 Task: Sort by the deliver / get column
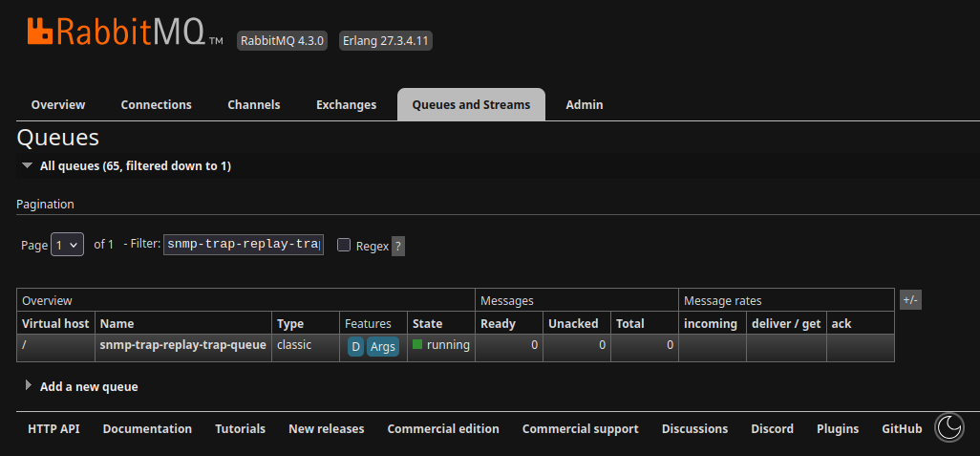pos(786,323)
